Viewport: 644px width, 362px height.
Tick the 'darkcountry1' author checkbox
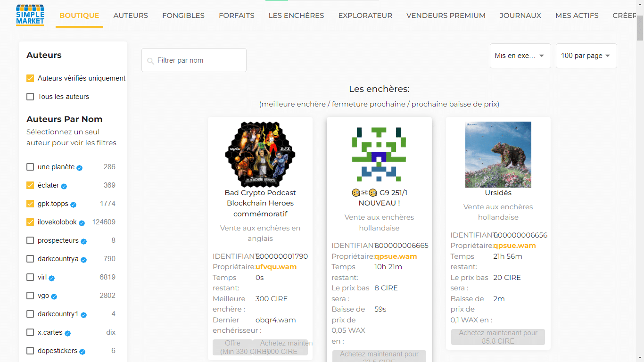[30, 314]
